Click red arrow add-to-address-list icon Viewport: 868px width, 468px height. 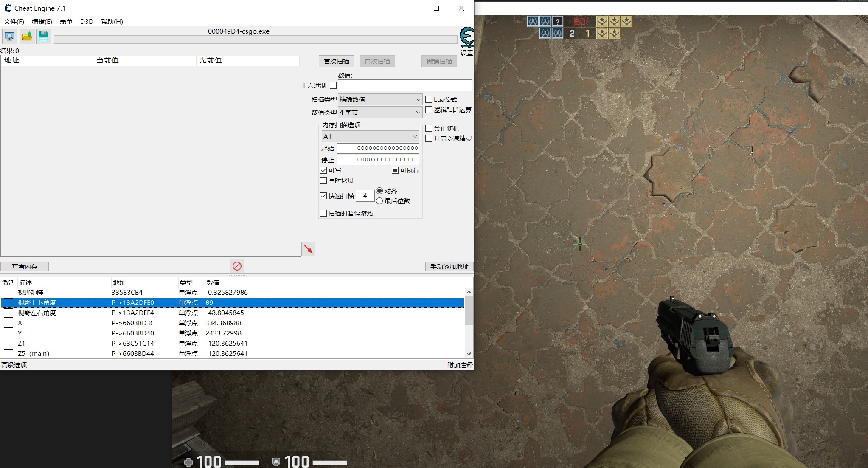click(308, 249)
